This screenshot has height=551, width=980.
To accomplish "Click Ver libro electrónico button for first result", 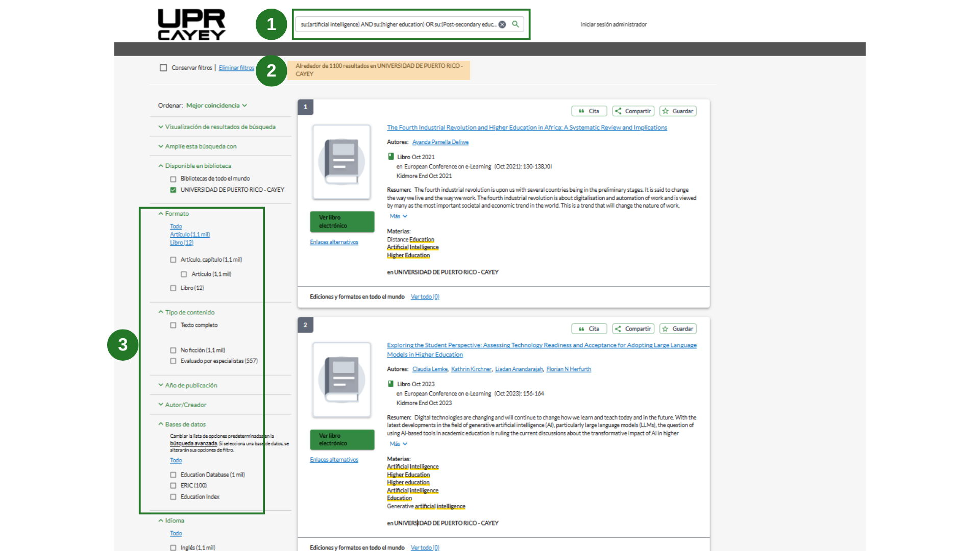I will point(342,221).
